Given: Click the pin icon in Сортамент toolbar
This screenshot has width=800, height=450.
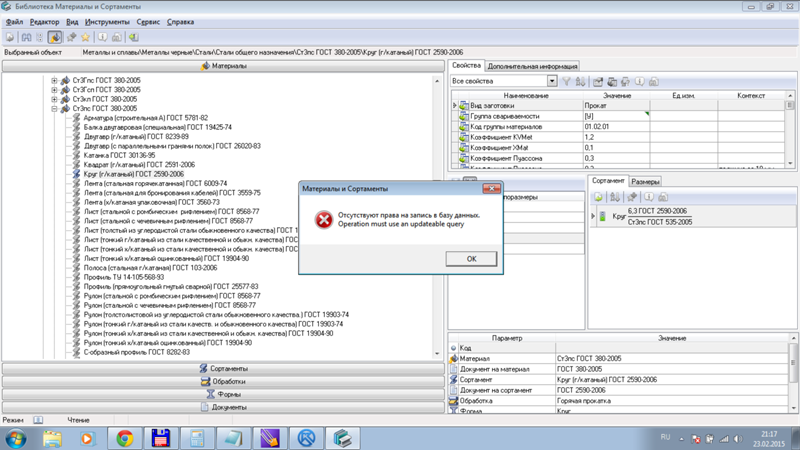Looking at the screenshot, I should (x=632, y=197).
